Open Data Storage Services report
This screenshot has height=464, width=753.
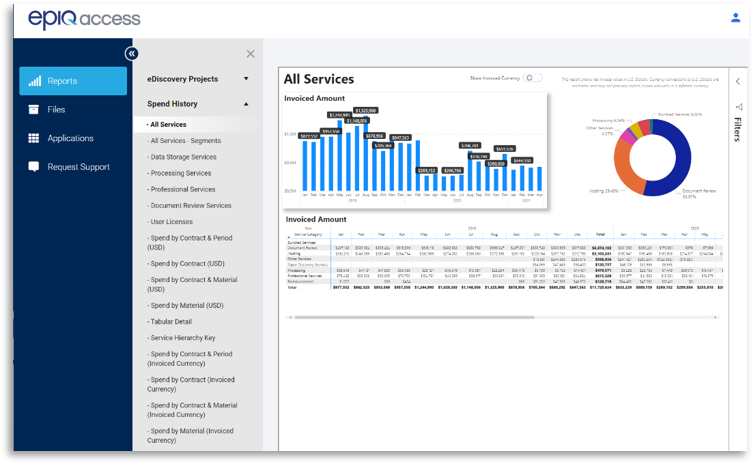(x=183, y=157)
